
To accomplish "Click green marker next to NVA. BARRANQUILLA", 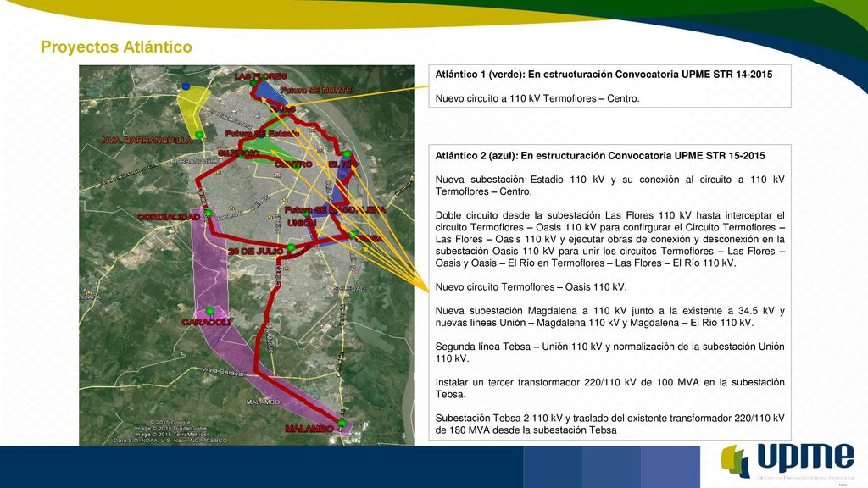I will [199, 135].
